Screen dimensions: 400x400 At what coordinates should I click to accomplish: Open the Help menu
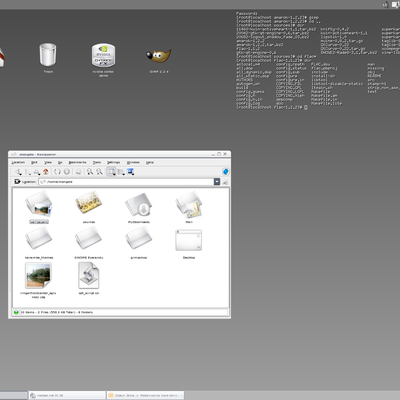point(150,162)
